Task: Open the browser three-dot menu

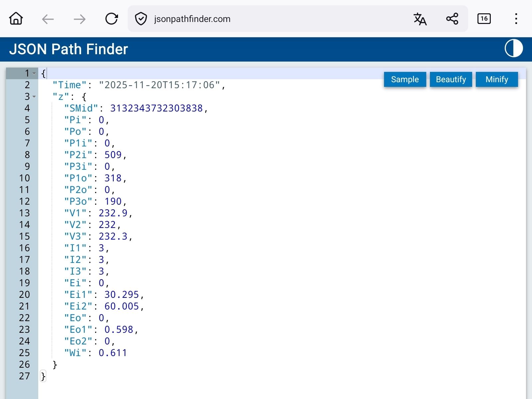Action: [516, 19]
